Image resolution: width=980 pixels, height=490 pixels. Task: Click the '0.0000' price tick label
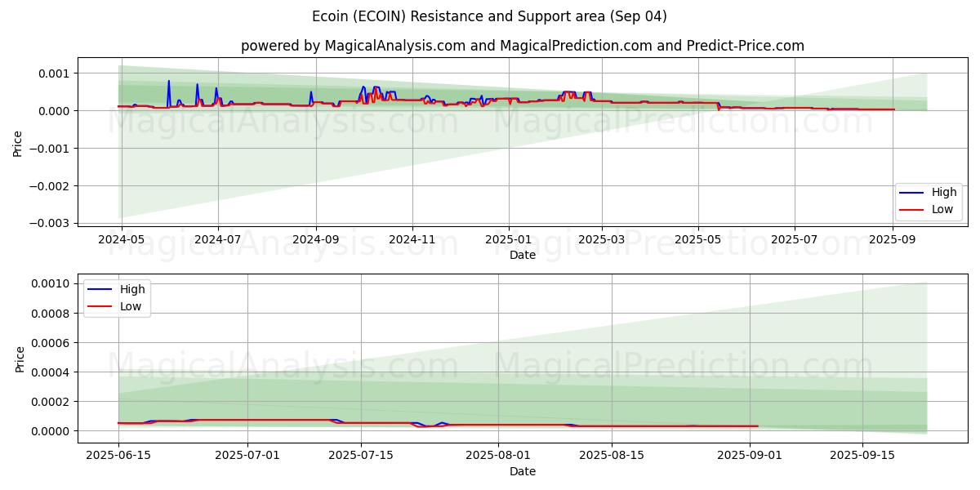click(x=51, y=430)
